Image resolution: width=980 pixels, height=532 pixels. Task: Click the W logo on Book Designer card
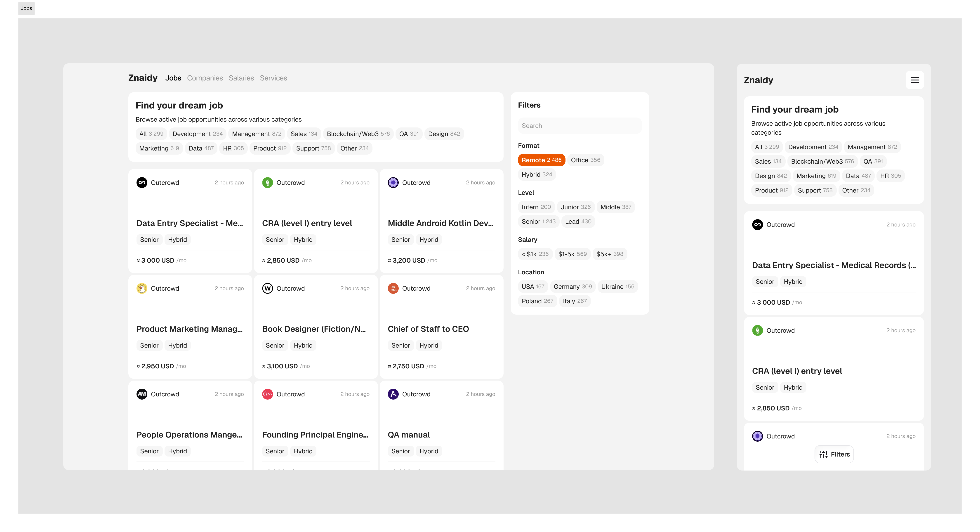click(x=267, y=288)
